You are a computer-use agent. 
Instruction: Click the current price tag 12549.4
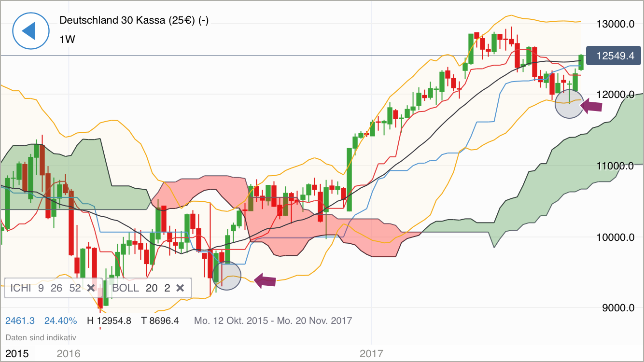point(614,56)
